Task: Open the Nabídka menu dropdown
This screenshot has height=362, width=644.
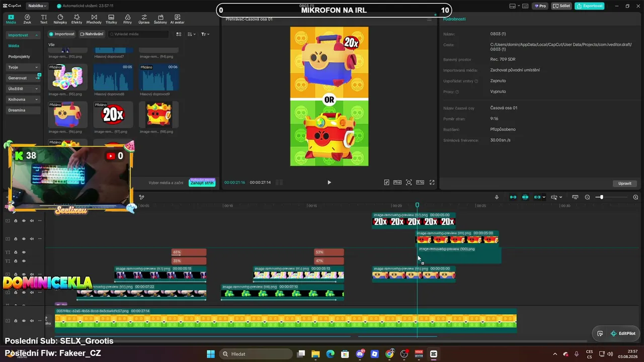Action: click(x=37, y=6)
